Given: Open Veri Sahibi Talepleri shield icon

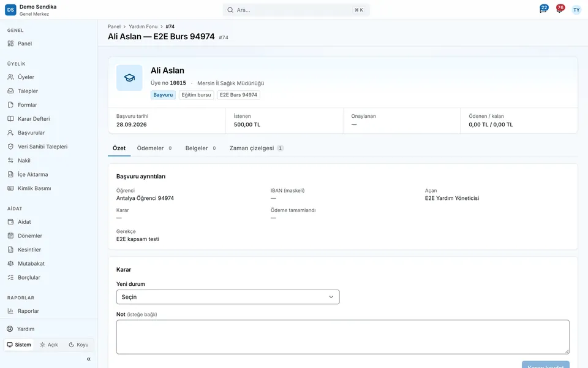Looking at the screenshot, I should [x=10, y=147].
